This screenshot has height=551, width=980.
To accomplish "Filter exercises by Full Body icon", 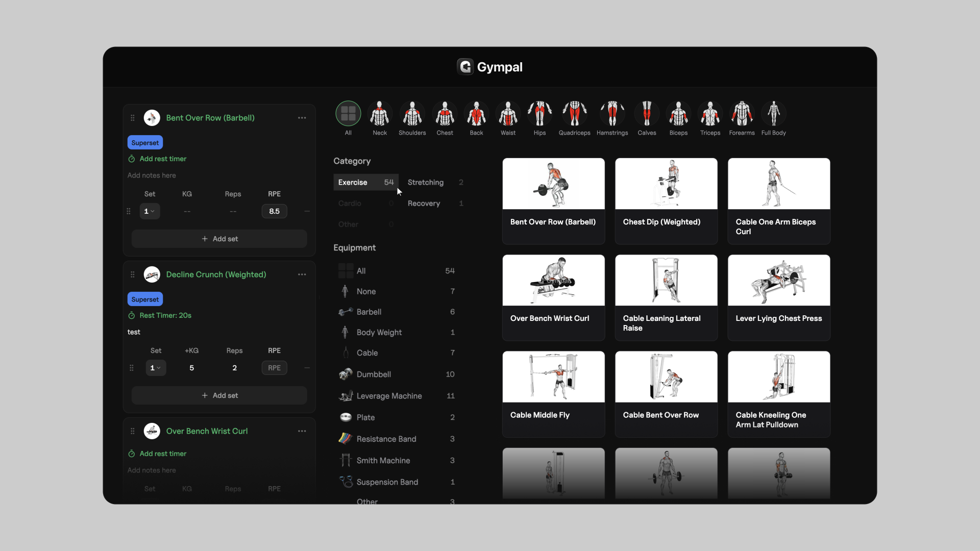I will [773, 113].
